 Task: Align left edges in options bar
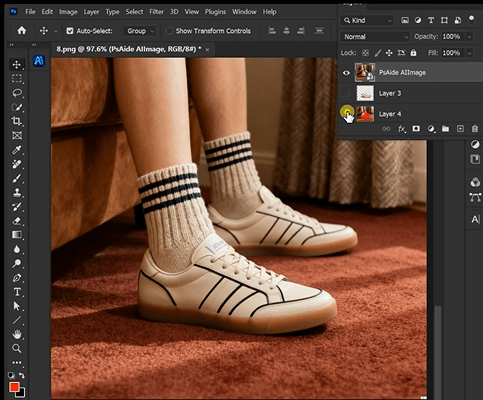tap(272, 31)
